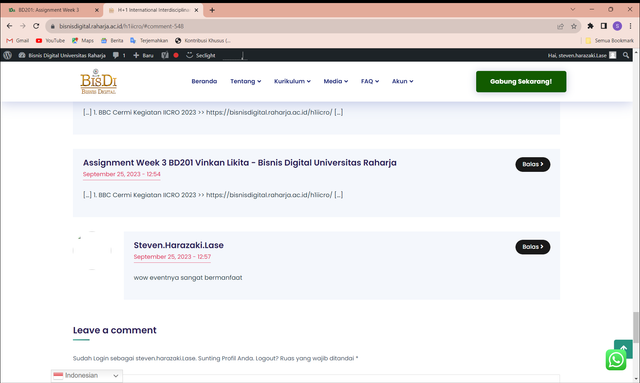Image resolution: width=640 pixels, height=383 pixels.
Task: Open the Hai, steven.harazaki.Lase account menu
Action: click(582, 55)
